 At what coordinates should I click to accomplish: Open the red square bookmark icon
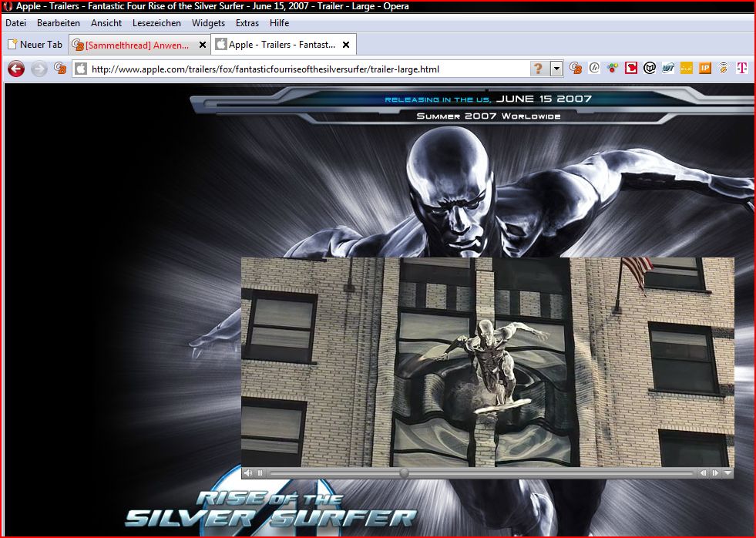coord(630,69)
